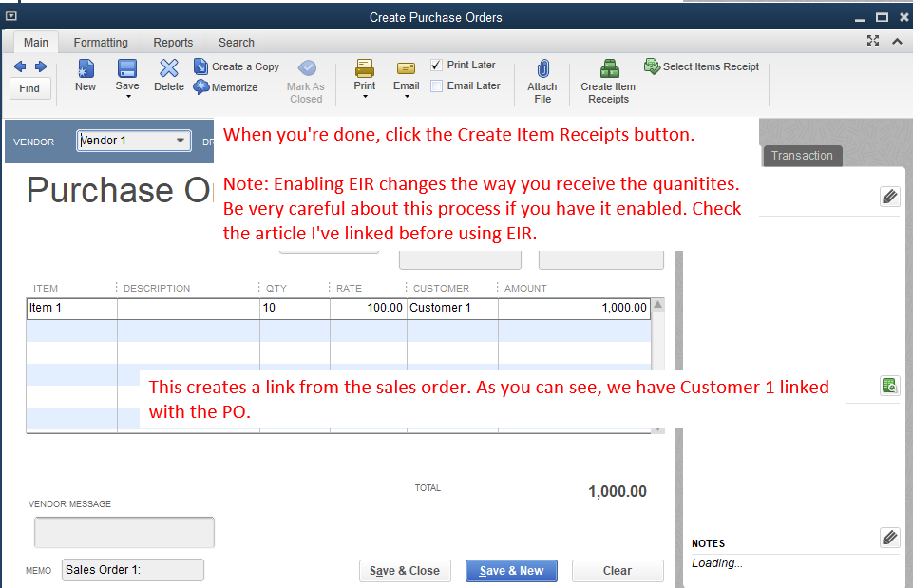Select the Memorize icon
The width and height of the screenshot is (913, 588).
(227, 86)
